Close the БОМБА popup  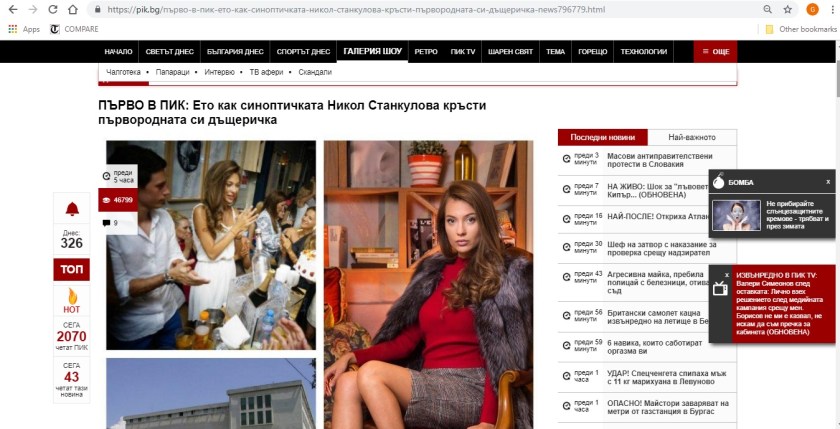[x=828, y=182]
